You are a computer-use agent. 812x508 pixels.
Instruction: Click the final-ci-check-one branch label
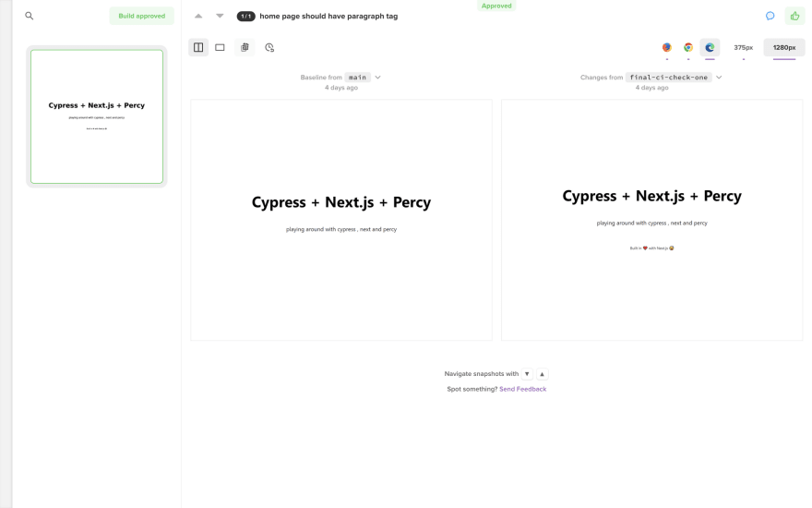tap(669, 78)
